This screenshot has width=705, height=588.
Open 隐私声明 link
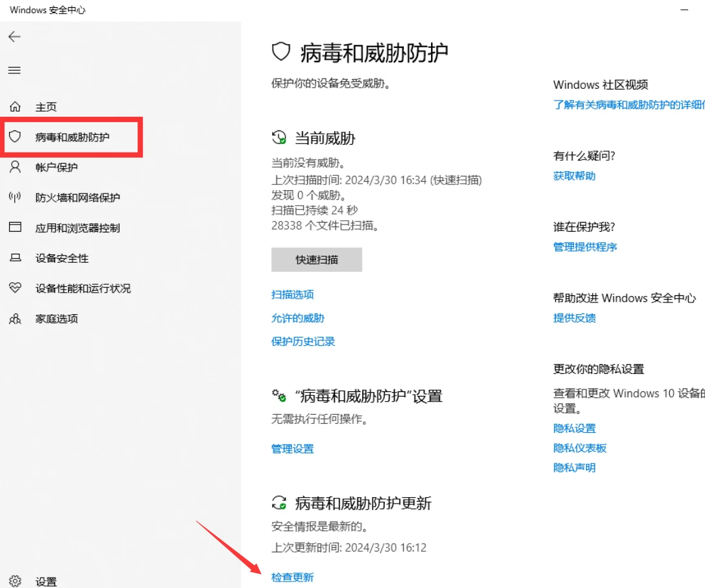tap(574, 468)
